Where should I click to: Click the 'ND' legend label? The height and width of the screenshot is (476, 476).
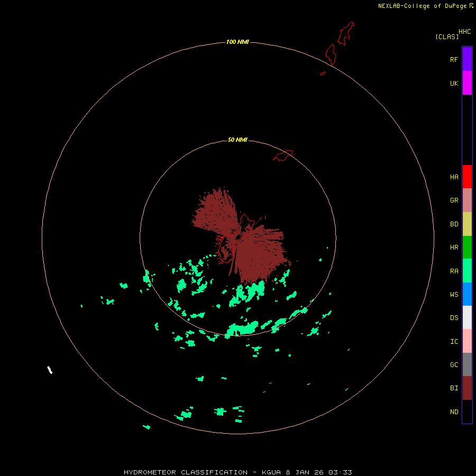tap(454, 412)
